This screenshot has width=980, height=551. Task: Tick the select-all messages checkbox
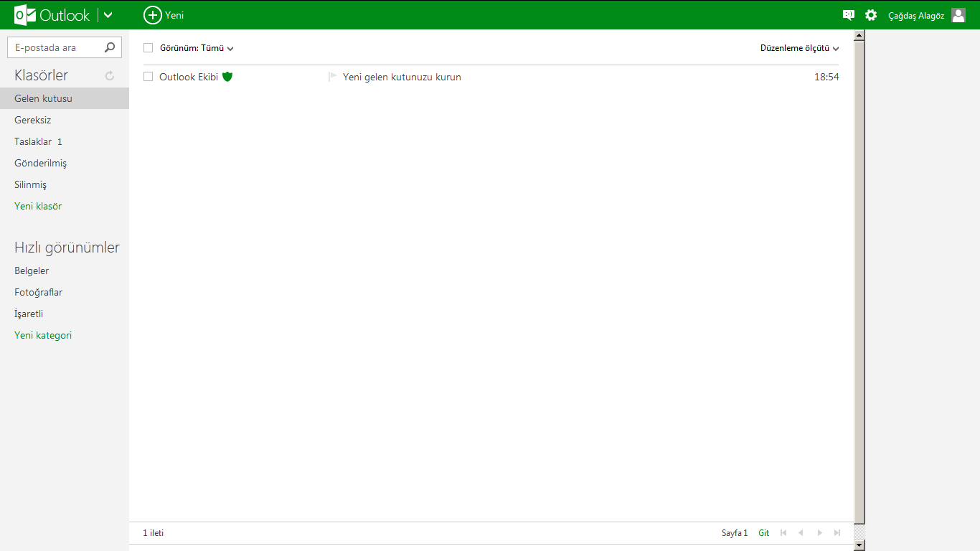click(x=149, y=48)
